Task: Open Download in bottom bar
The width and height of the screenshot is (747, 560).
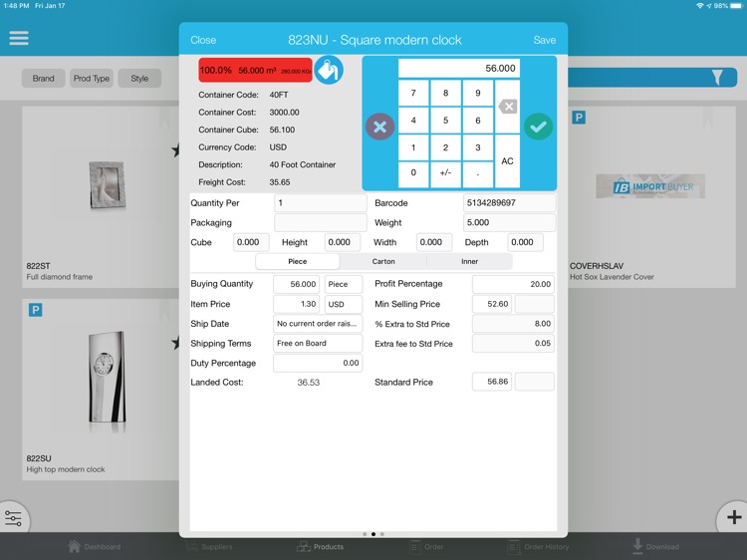Action: click(655, 546)
